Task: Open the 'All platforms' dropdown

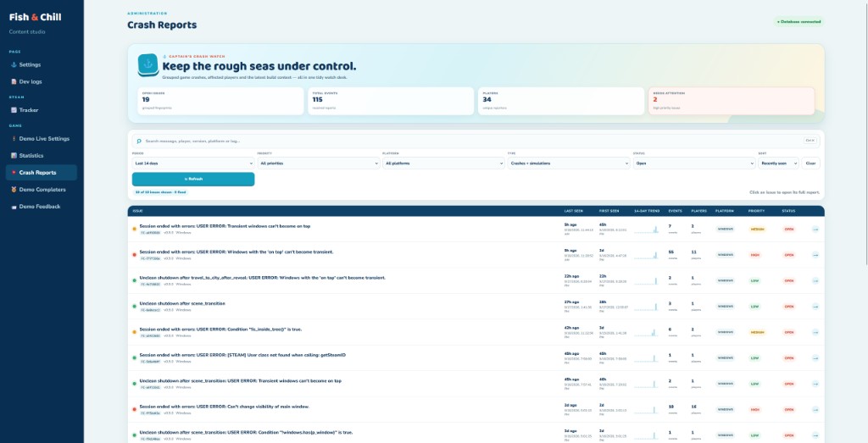Action: click(443, 163)
